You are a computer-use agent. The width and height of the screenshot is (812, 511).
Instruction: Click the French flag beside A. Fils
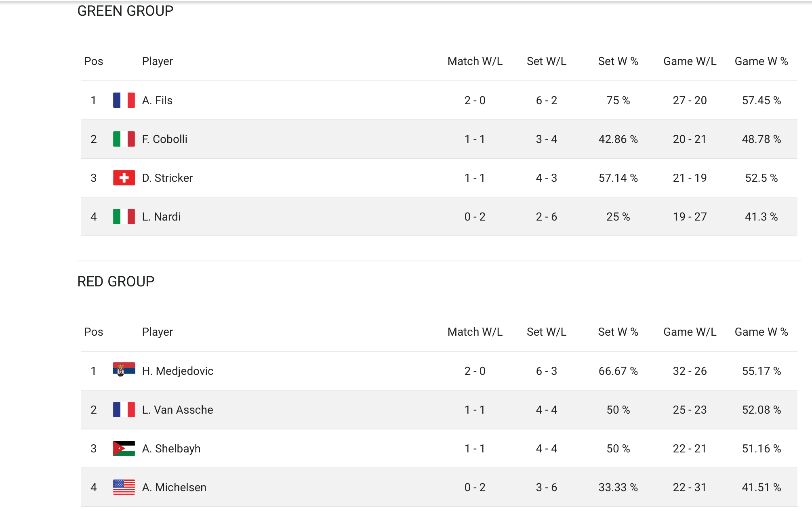coord(124,100)
